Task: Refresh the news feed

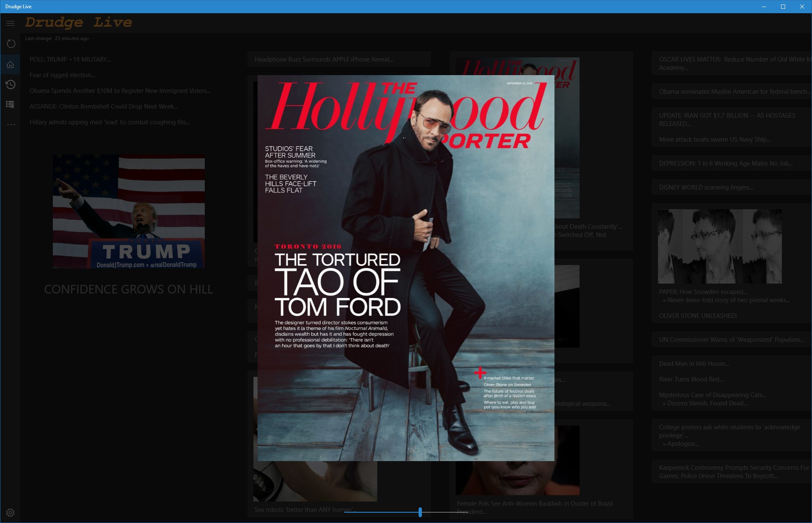Action: pyautogui.click(x=11, y=43)
